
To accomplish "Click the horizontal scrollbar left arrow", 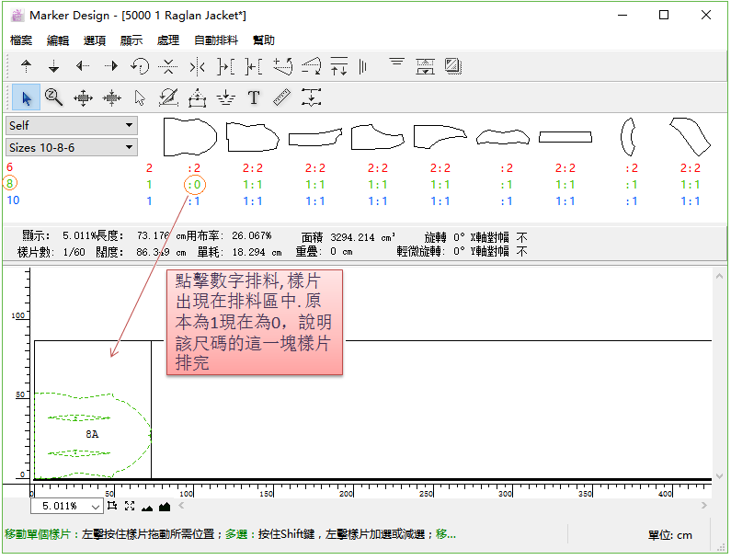I will (x=181, y=506).
